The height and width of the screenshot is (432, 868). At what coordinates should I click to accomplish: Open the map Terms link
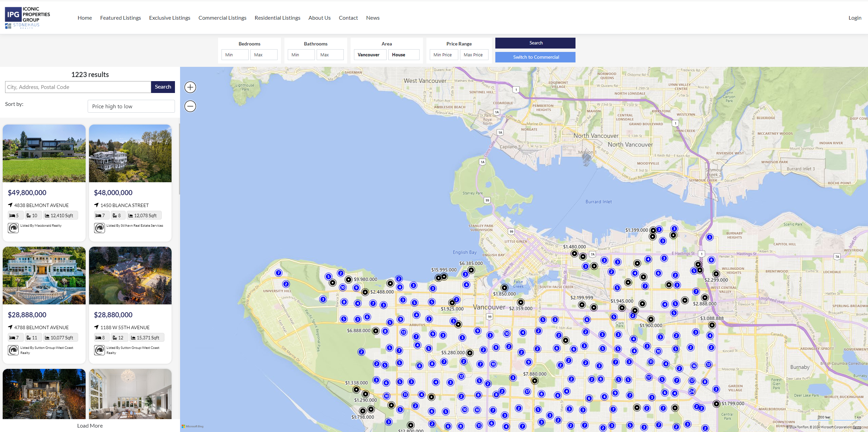click(857, 427)
